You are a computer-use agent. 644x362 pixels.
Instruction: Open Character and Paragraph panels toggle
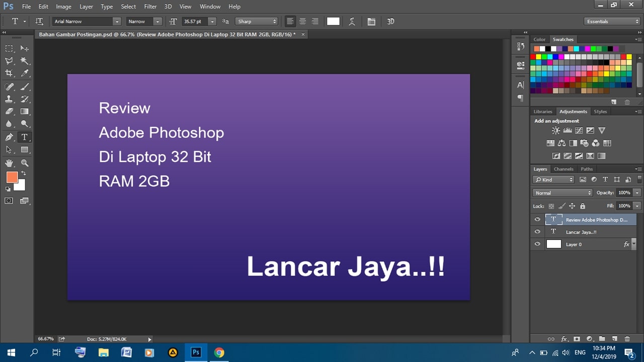(x=371, y=21)
